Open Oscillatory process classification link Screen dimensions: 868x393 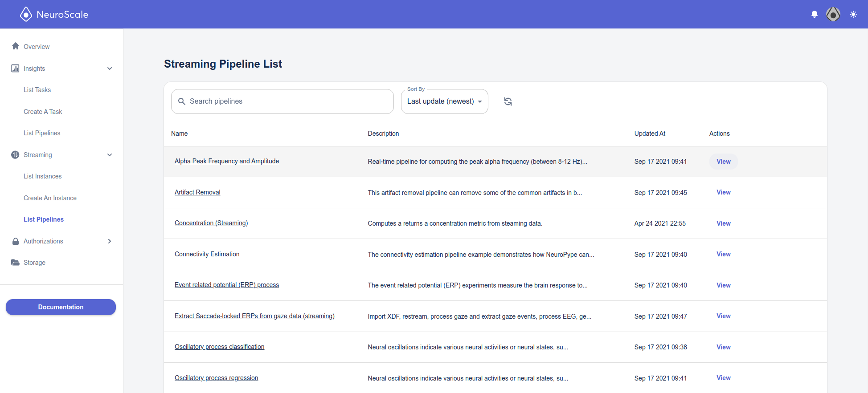click(219, 347)
